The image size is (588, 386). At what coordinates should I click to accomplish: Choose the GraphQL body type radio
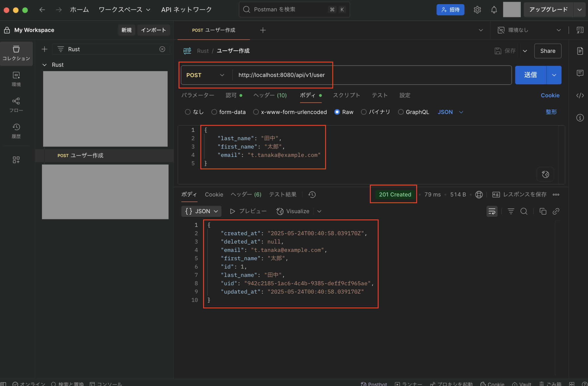click(401, 112)
